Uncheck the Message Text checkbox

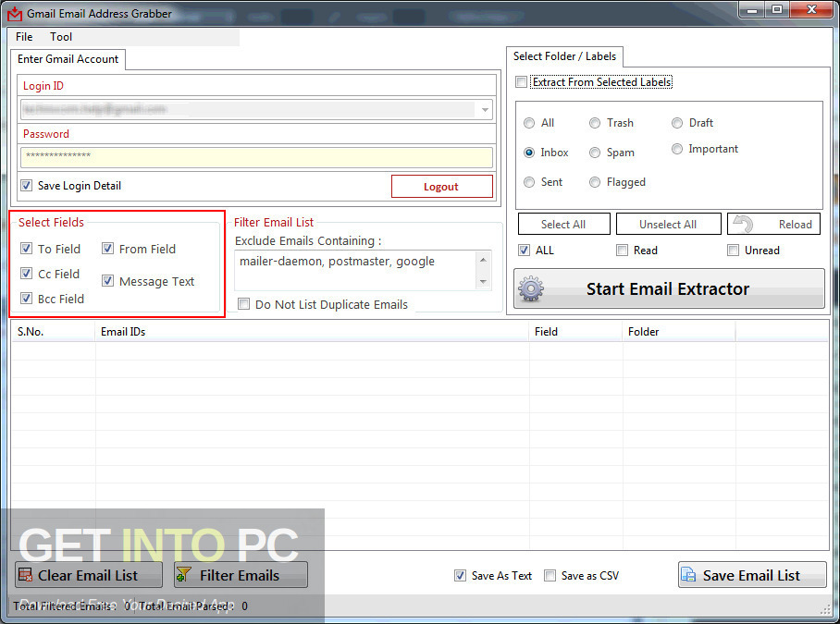[107, 281]
